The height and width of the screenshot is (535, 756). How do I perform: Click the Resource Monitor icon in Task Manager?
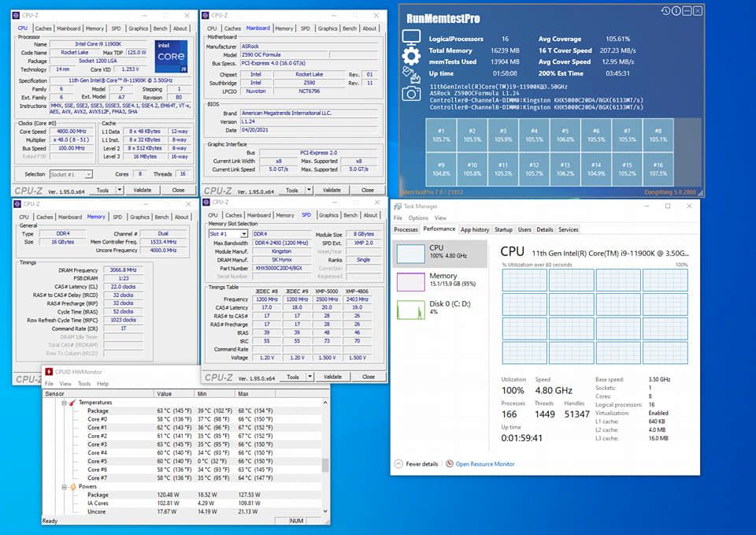[x=450, y=463]
